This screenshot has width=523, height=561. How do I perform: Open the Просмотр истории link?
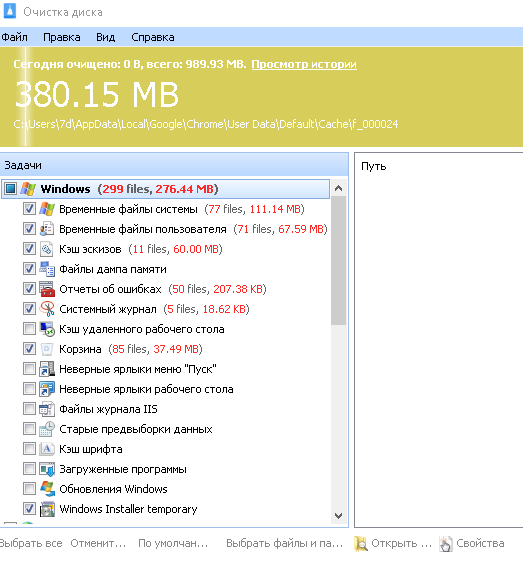coord(304,64)
